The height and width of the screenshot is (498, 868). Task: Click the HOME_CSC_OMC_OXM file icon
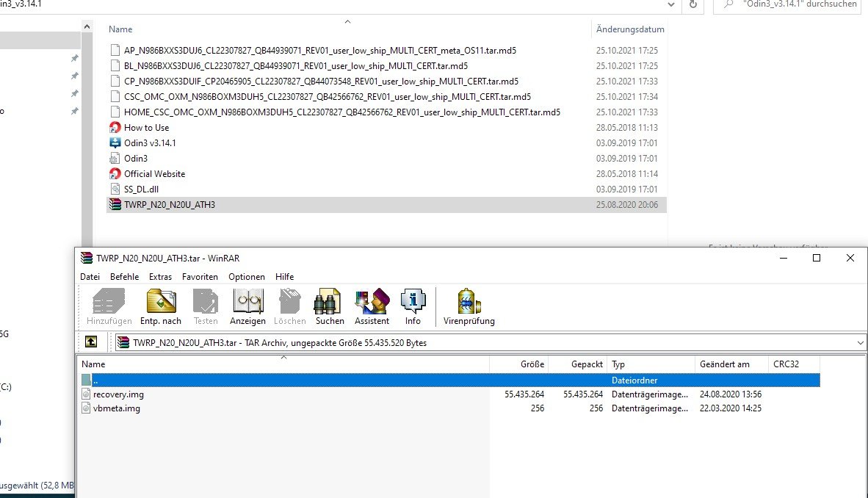point(115,112)
